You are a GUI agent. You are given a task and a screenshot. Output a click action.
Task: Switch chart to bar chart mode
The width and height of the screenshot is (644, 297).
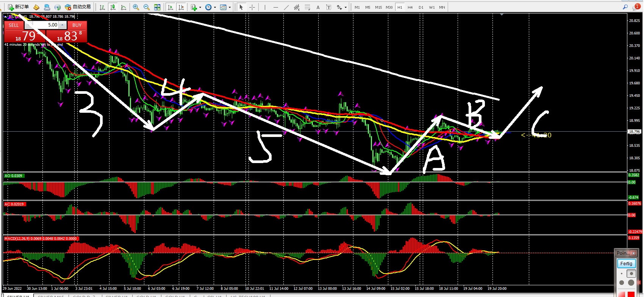[102, 7]
